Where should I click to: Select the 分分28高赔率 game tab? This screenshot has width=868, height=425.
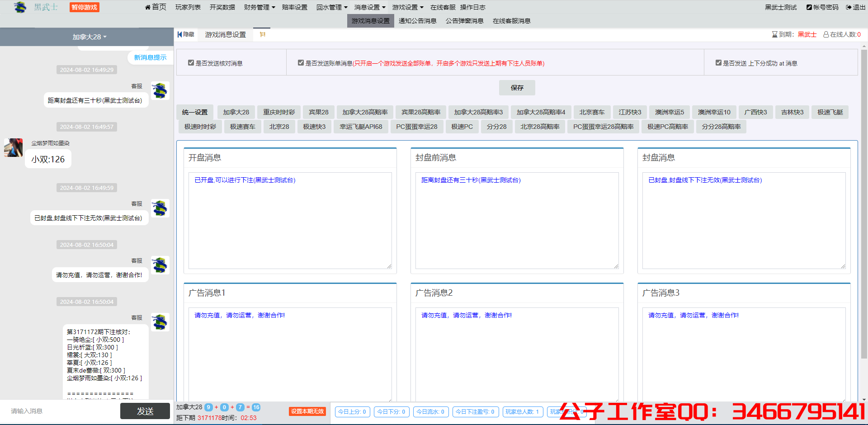722,127
